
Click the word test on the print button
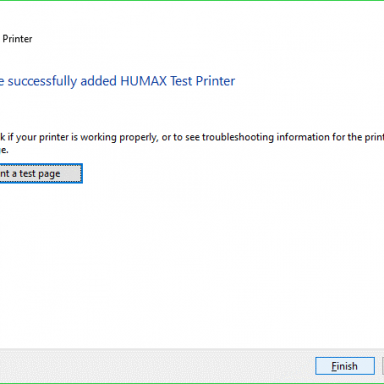27,174
